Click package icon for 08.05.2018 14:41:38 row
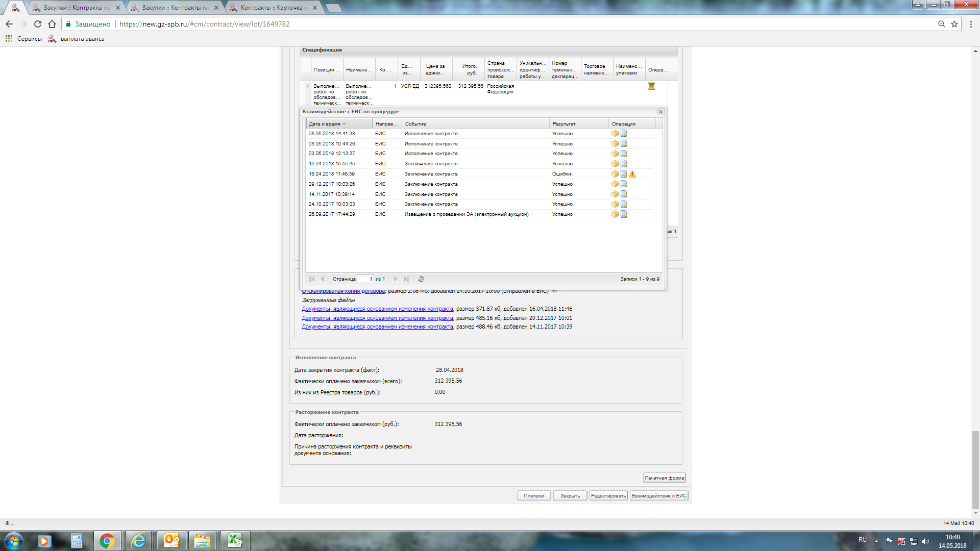Viewport: 980px width, 551px height. tap(615, 134)
